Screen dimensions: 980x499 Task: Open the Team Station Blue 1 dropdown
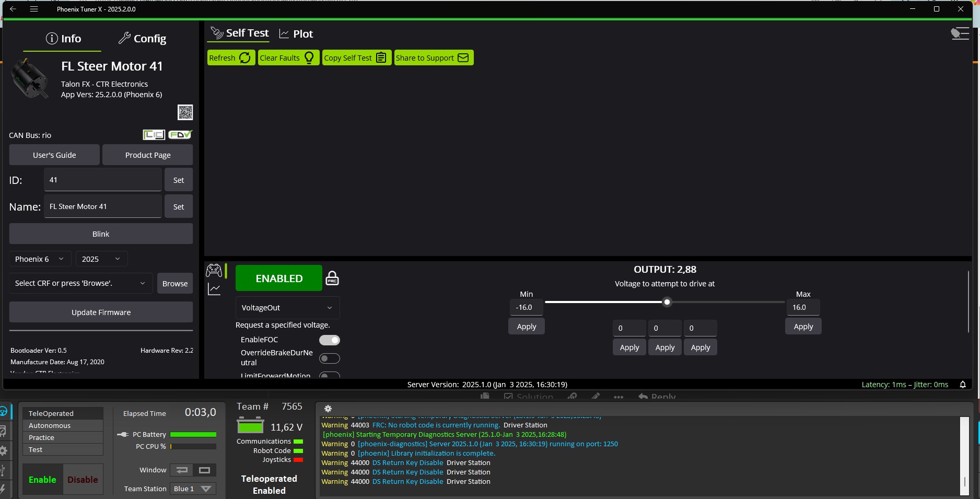(192, 489)
